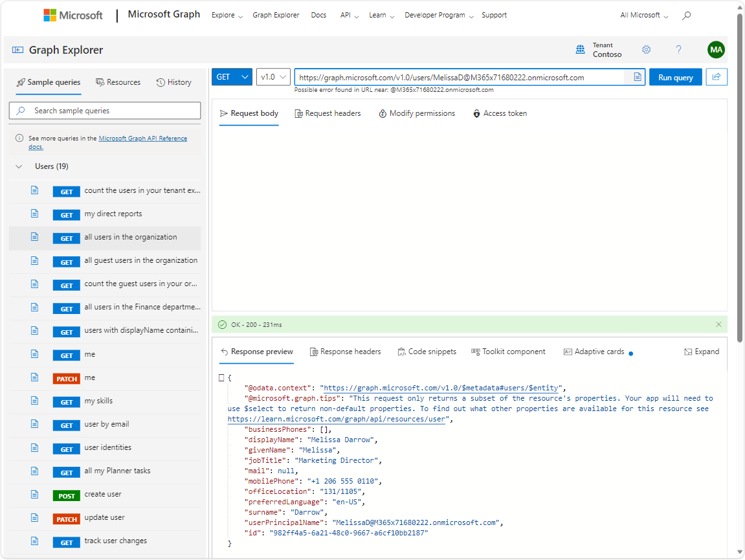Viewport: 745px width, 560px height.
Task: Select 'count the guest users in your or...' query
Action: [x=104, y=284]
